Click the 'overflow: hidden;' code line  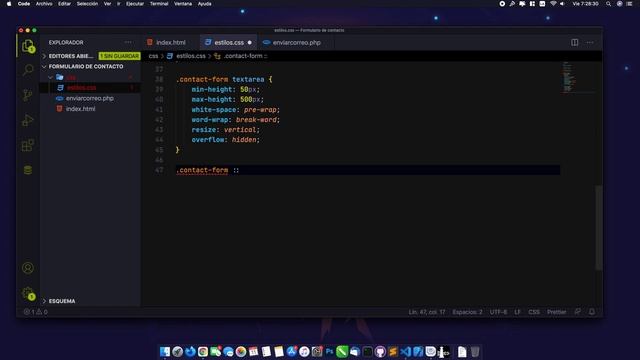[x=226, y=140]
